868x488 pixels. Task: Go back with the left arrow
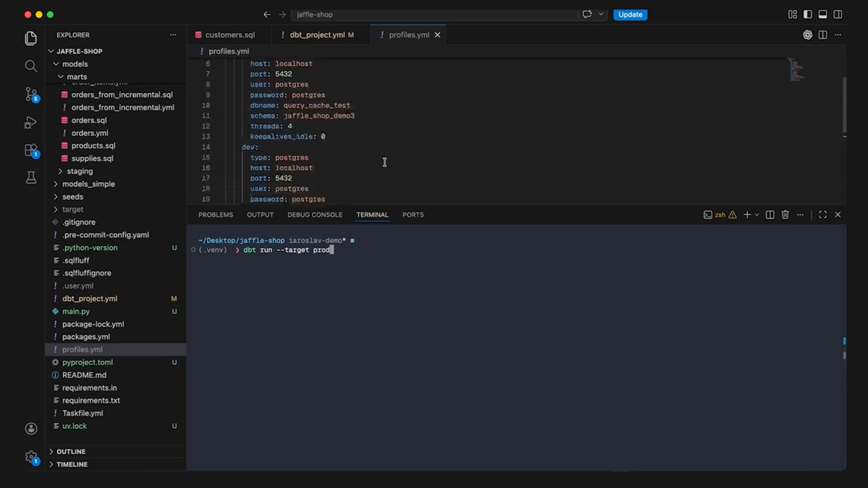pos(267,14)
